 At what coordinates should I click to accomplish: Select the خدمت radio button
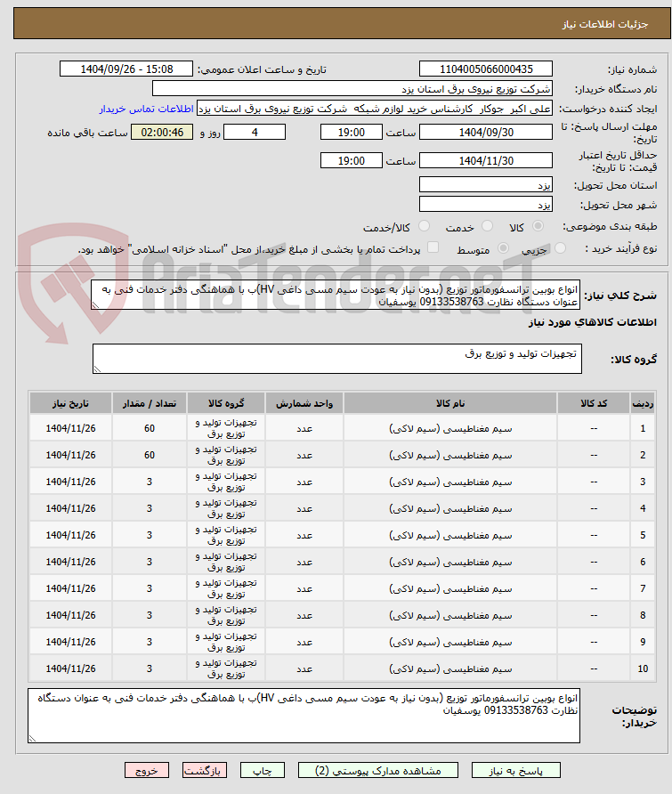(487, 226)
